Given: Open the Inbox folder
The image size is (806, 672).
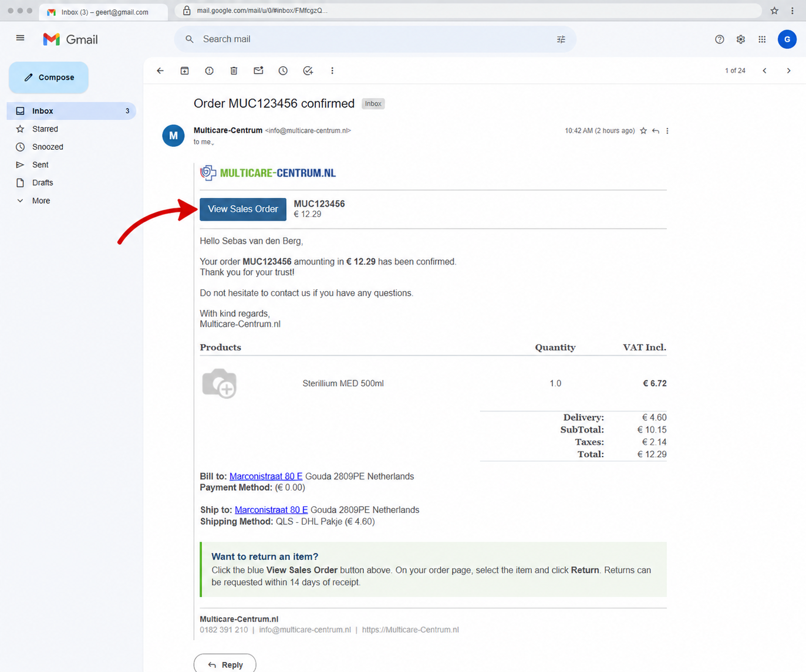Looking at the screenshot, I should click(x=72, y=111).
